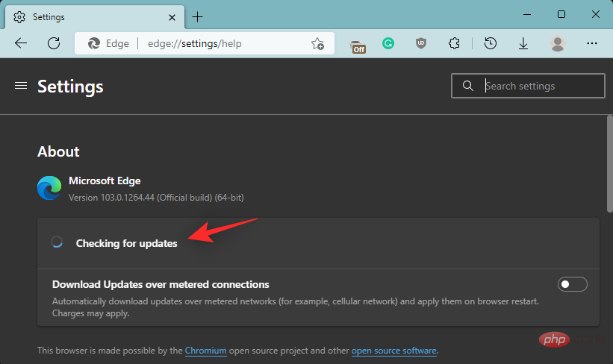613x364 pixels.
Task: Minimize the browser window
Action: [527, 14]
